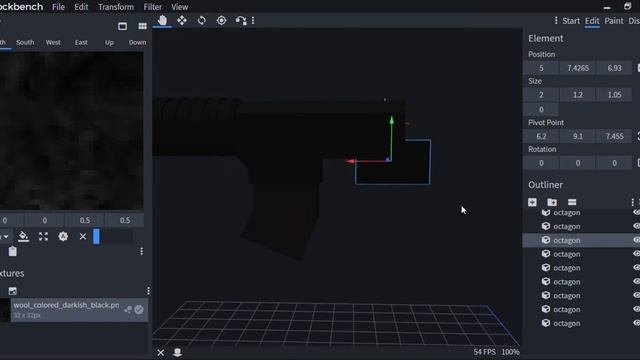Click the checkmark icon on wool texture
The width and height of the screenshot is (640, 360).
(139, 310)
